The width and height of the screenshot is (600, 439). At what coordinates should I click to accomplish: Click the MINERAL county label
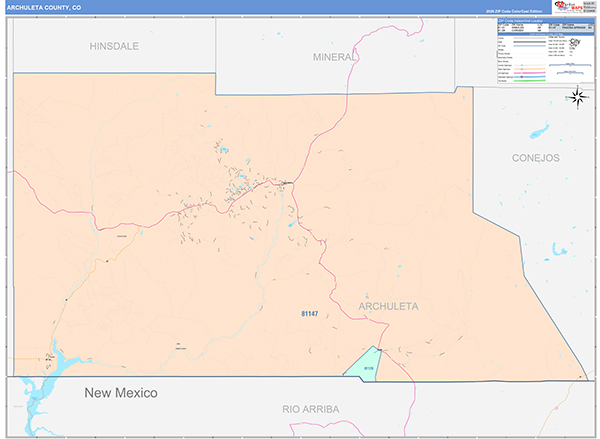pos(335,57)
